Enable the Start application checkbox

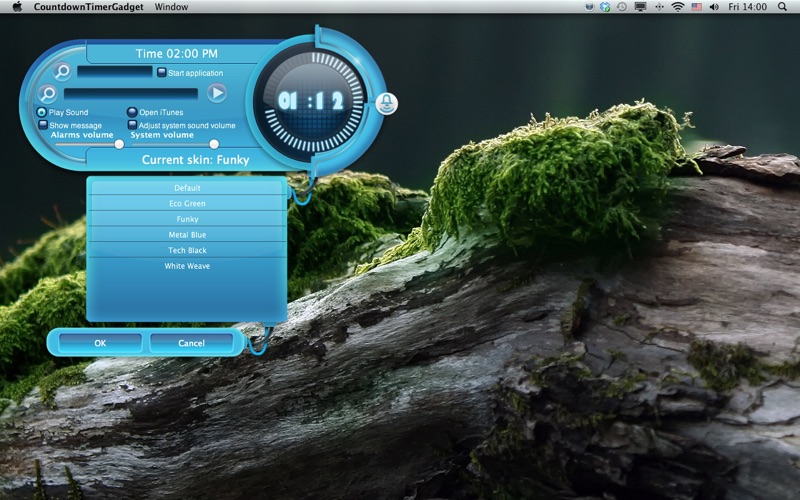(x=162, y=72)
